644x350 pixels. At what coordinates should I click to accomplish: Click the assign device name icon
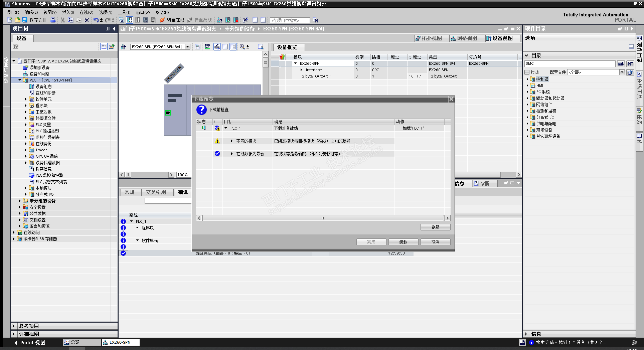[x=207, y=47]
